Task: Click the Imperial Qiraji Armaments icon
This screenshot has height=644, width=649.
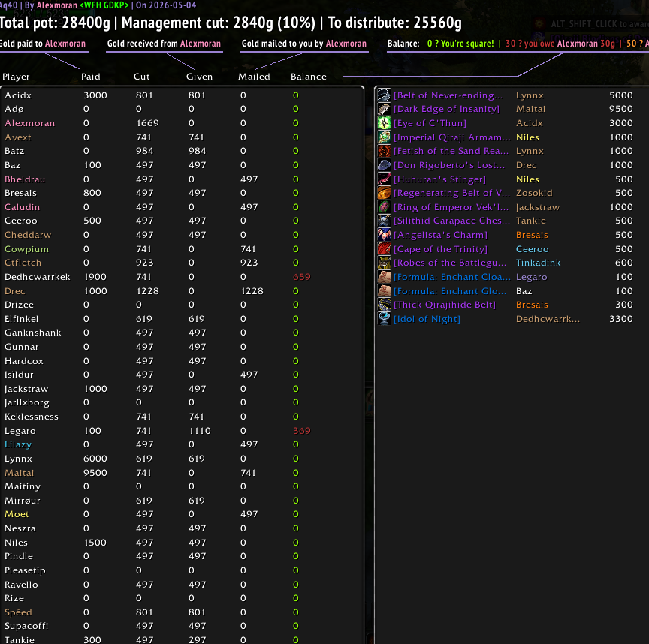Action: point(384,137)
